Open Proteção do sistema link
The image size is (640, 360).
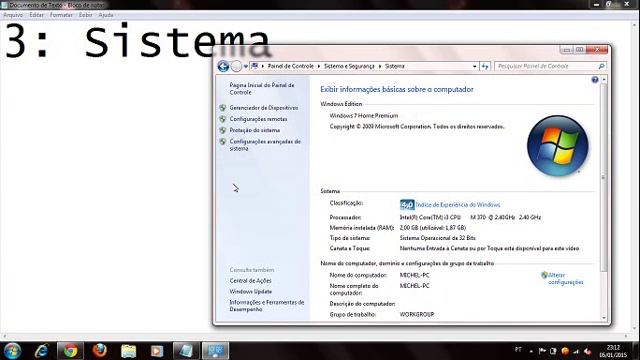click(255, 130)
